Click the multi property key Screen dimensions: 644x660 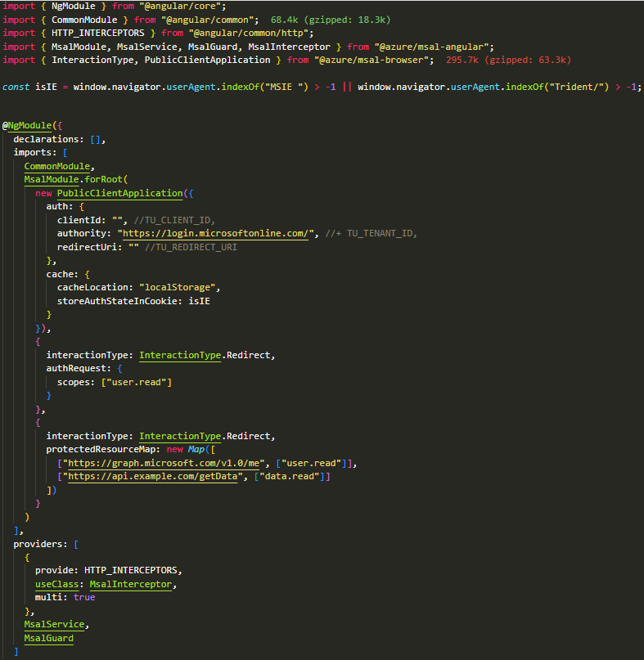(x=48, y=597)
